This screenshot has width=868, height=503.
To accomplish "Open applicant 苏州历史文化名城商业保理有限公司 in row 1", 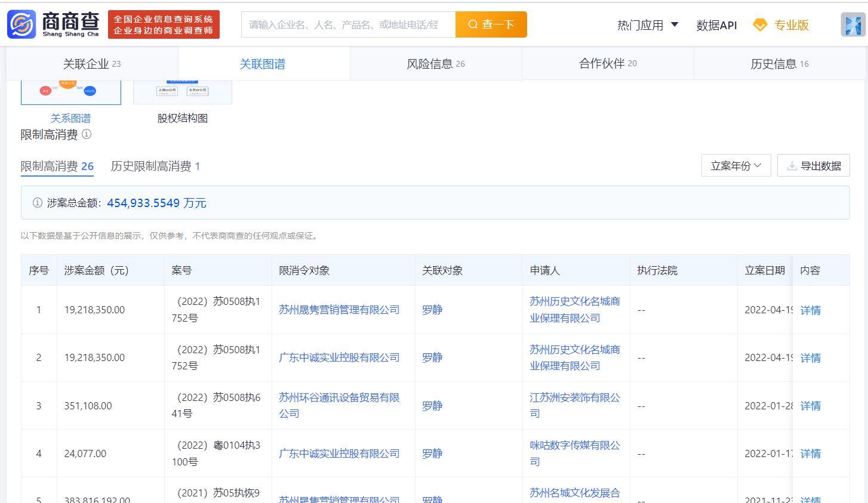I will tap(575, 310).
